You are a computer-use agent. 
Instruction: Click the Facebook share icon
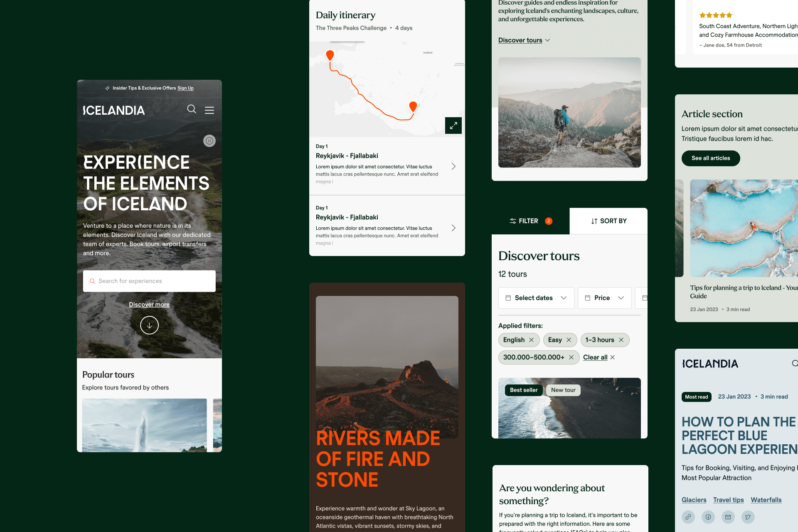708,517
